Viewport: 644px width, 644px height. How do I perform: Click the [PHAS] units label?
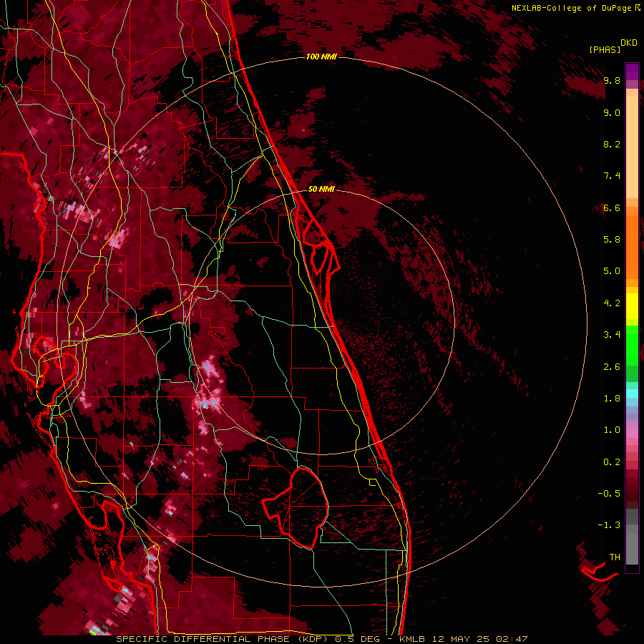[x=605, y=49]
